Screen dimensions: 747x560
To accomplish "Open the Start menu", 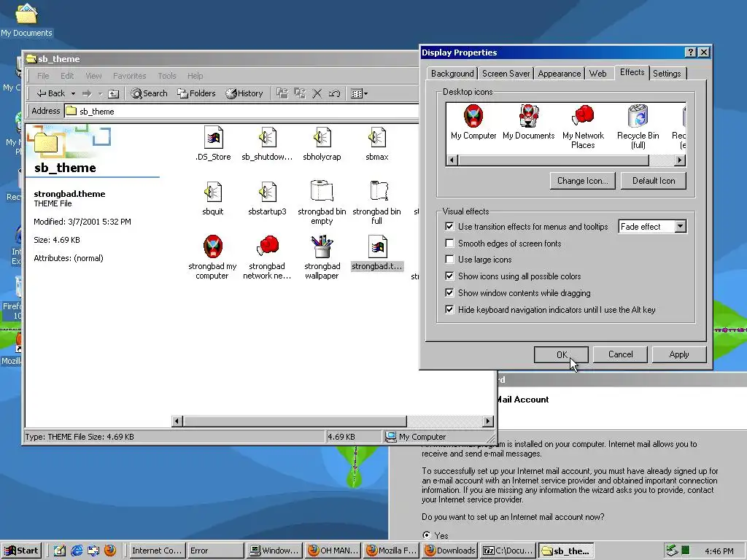I will [x=22, y=551].
